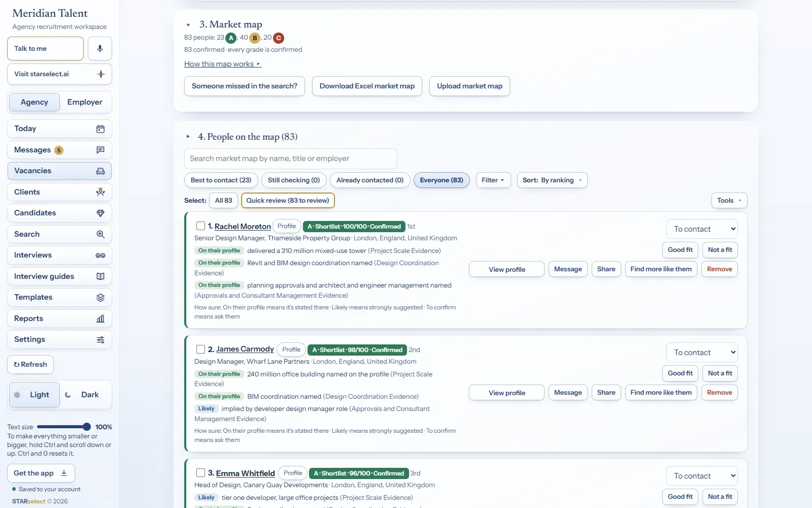
Task: Click Download Excel market map button
Action: tap(367, 86)
